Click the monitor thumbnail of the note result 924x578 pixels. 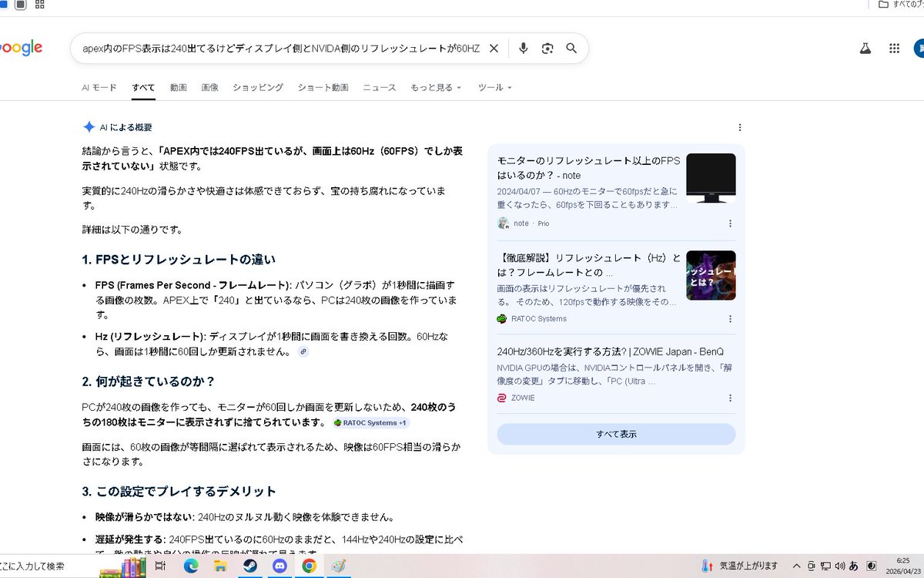tap(711, 178)
